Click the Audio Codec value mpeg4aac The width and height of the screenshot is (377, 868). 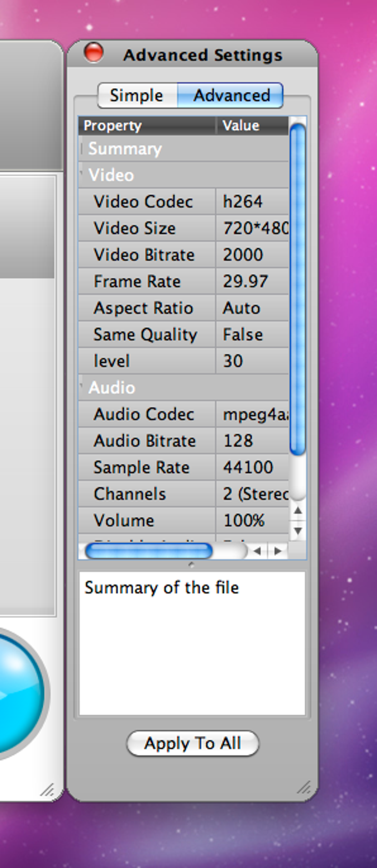(256, 414)
